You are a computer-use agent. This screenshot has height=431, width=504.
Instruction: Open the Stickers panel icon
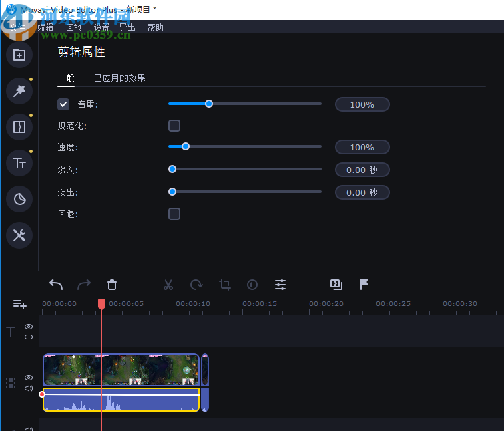tap(19, 199)
